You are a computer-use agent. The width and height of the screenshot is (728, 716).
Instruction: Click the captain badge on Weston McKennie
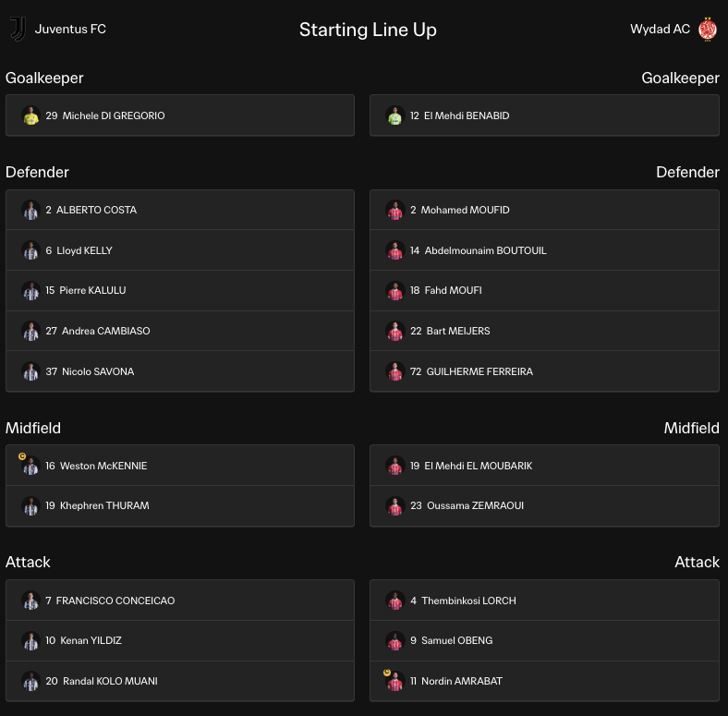[x=22, y=456]
